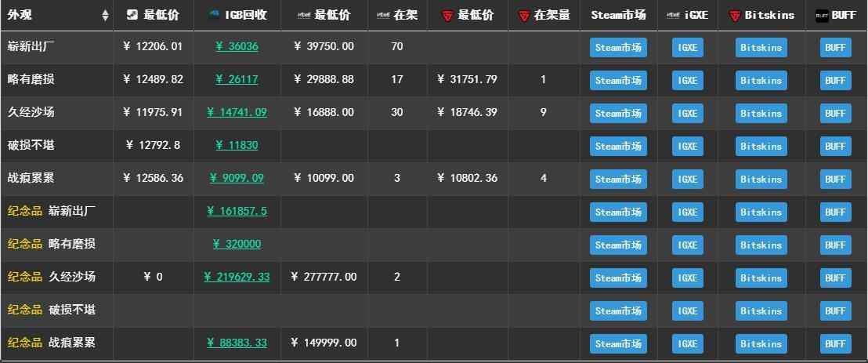Click Bitskins logo in 最低价 header

[x=447, y=16]
